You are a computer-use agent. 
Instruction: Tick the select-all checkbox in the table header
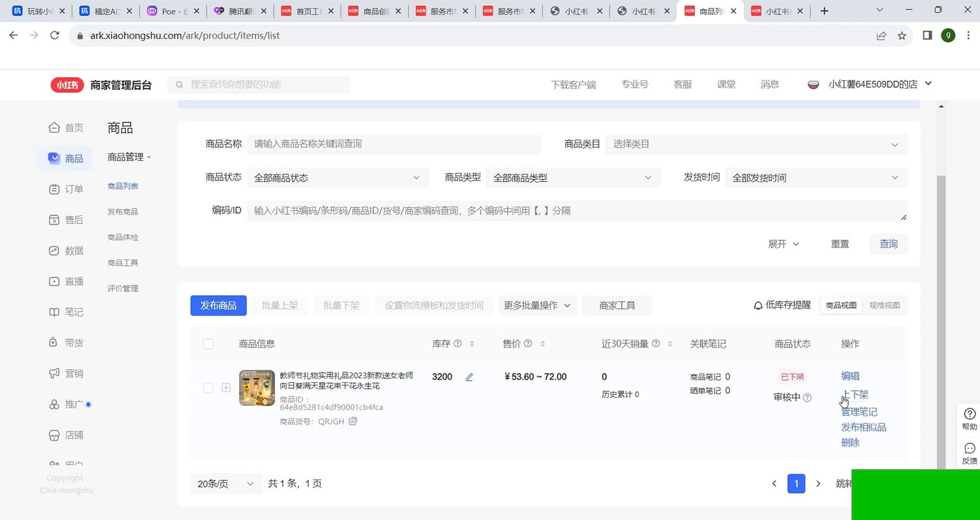[208, 344]
